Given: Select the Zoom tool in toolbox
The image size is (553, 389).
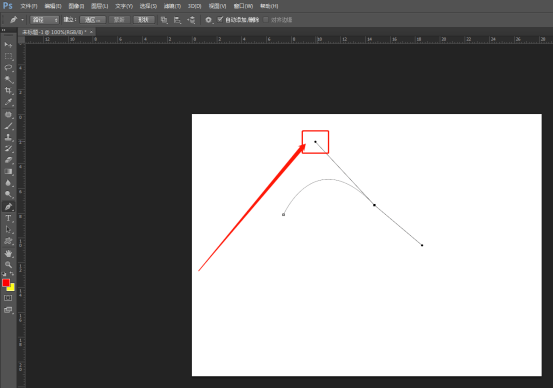Looking at the screenshot, I should tap(8, 265).
